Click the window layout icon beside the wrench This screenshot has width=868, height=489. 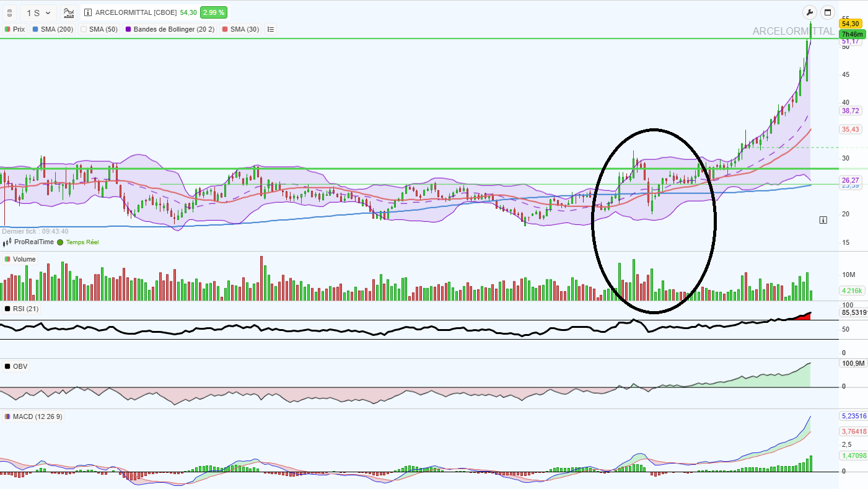pyautogui.click(x=827, y=12)
